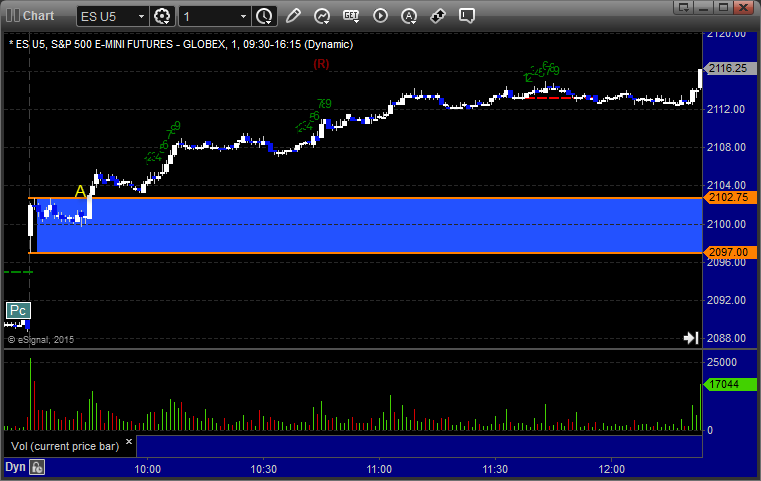Toggle the lock icon beside Dyn
761x481 pixels.
pos(37,467)
